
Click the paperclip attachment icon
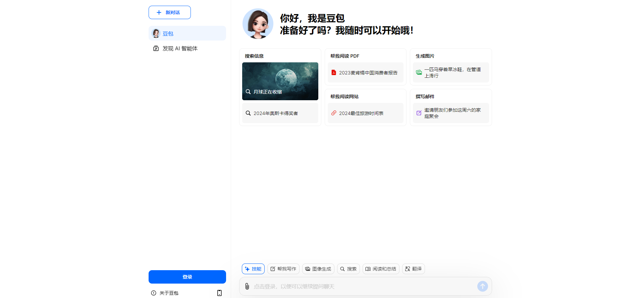point(247,286)
